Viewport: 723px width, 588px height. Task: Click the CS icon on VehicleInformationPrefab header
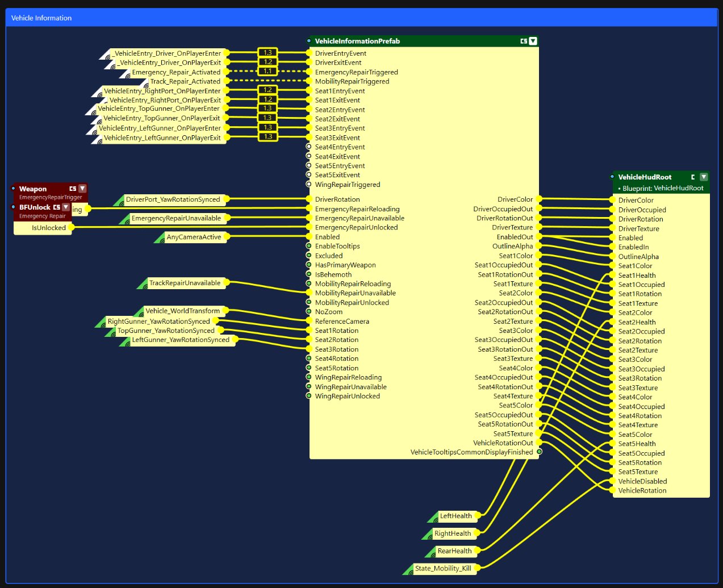pyautogui.click(x=524, y=41)
